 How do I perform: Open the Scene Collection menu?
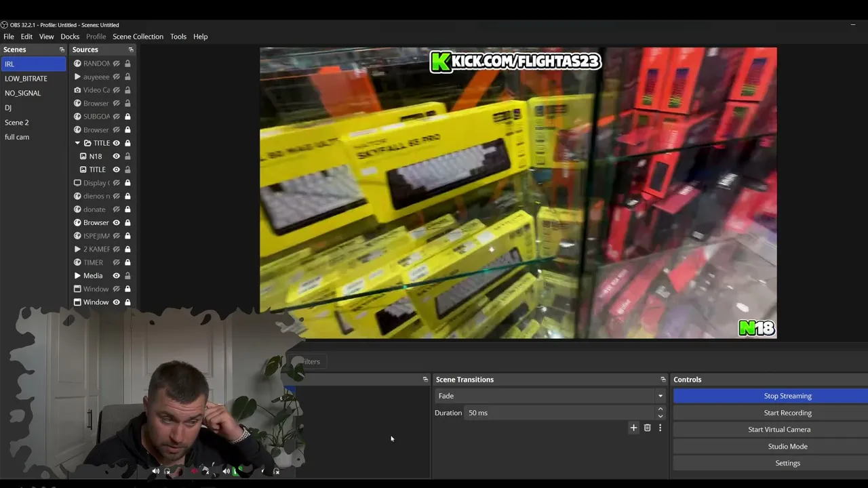138,37
